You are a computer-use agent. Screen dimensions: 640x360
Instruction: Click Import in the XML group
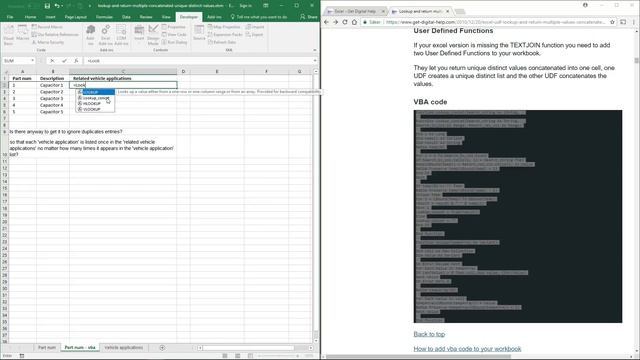255,27
